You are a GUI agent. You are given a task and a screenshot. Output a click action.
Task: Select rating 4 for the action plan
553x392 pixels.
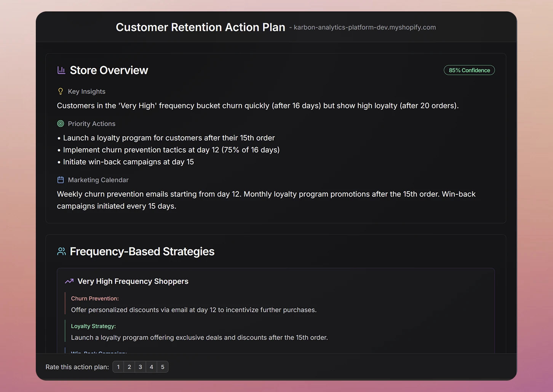click(152, 367)
